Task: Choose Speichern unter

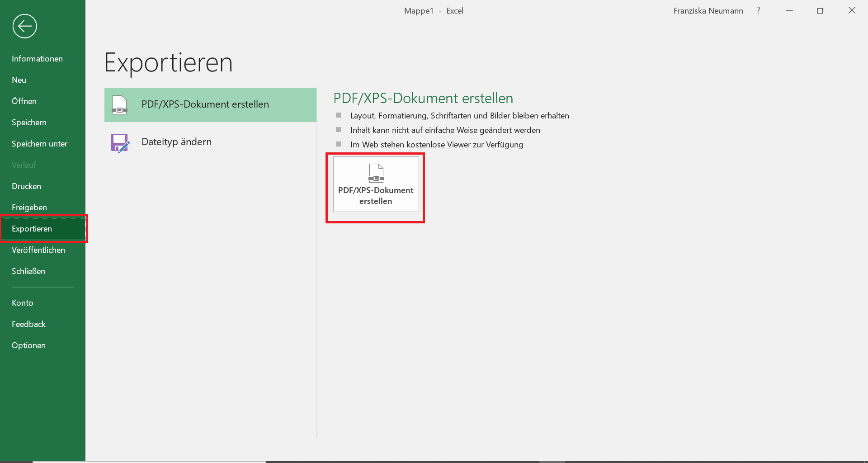Action: coord(40,143)
